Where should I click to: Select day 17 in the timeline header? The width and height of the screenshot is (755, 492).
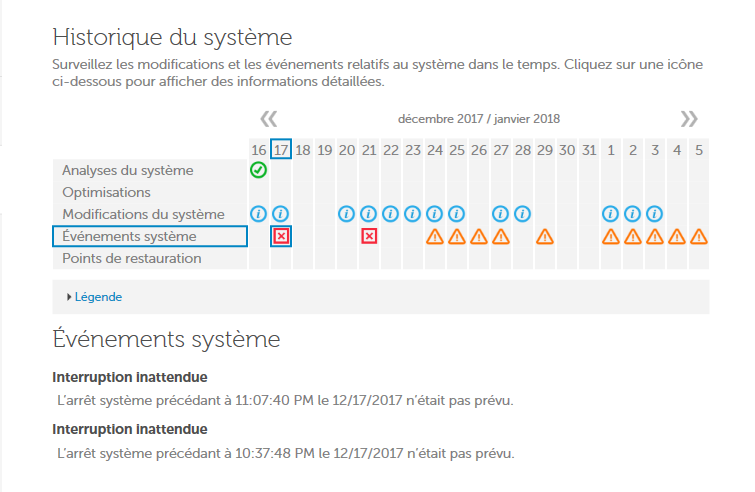(x=281, y=150)
